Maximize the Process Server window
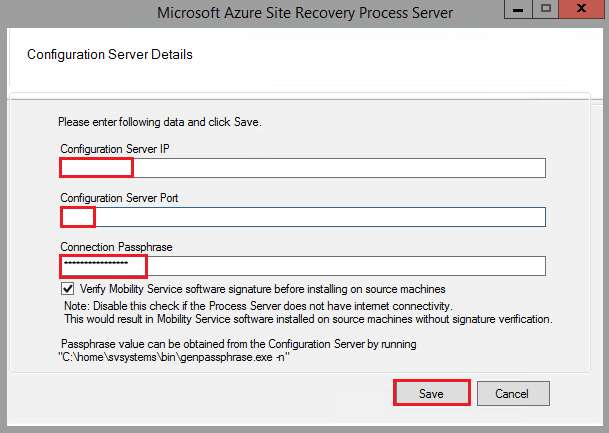The height and width of the screenshot is (433, 609). click(x=547, y=10)
